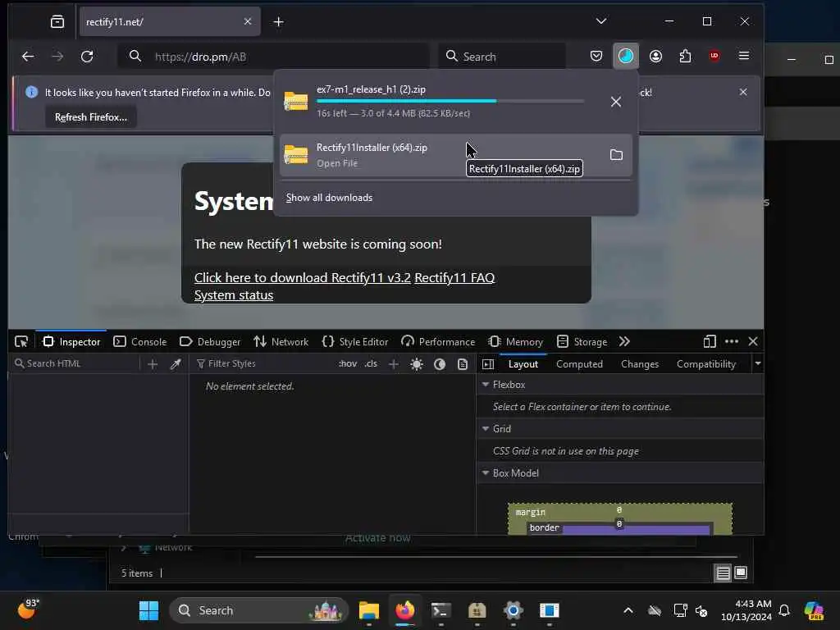840x630 pixels.
Task: Click Refresh Firefox button
Action: (x=91, y=117)
